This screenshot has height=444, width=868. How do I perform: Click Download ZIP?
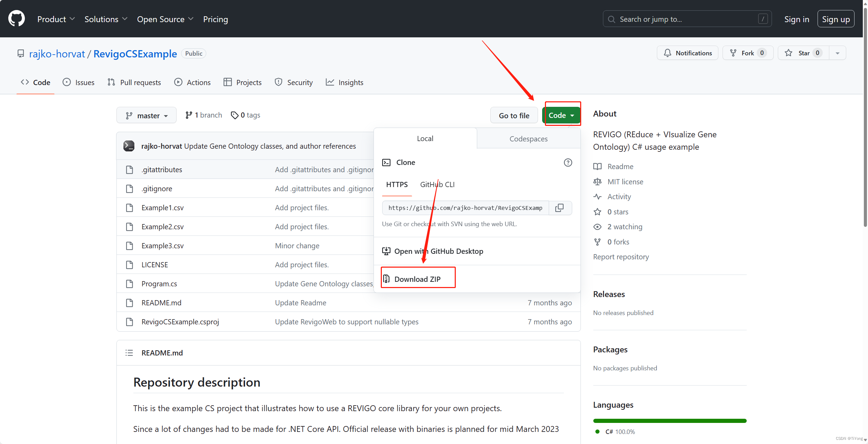point(417,279)
